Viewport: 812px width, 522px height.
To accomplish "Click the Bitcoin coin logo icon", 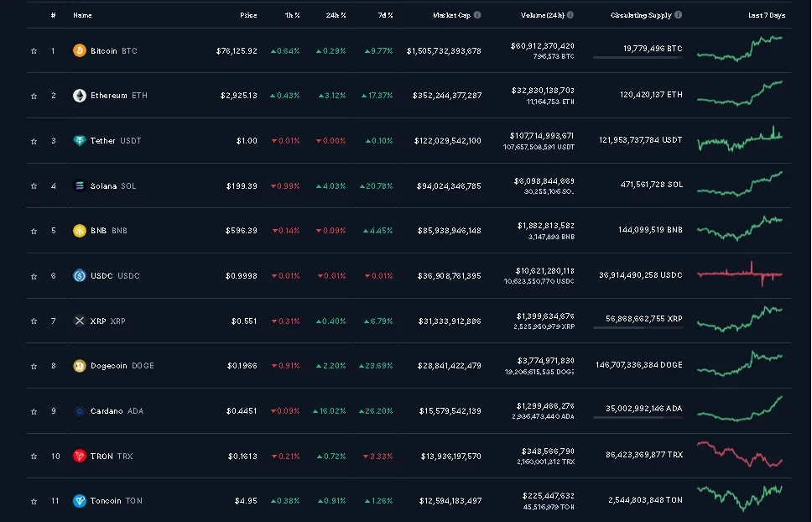I will click(80, 50).
